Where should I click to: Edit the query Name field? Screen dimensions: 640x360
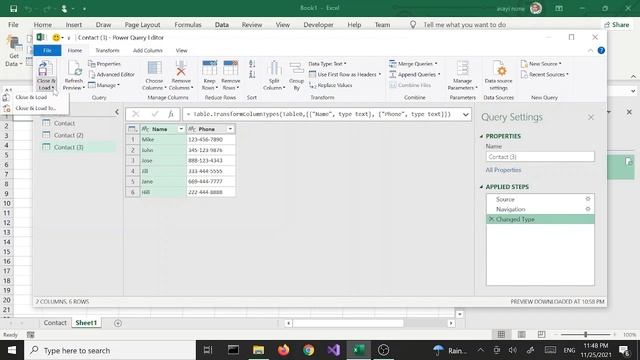click(540, 157)
